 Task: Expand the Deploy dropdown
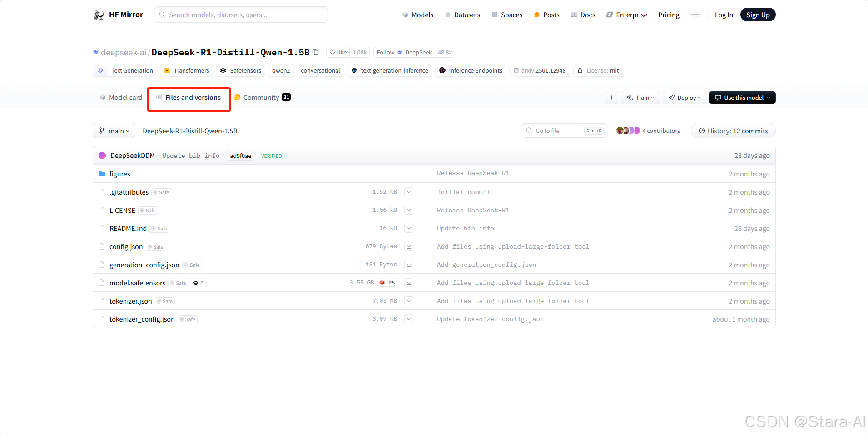pyautogui.click(x=684, y=98)
